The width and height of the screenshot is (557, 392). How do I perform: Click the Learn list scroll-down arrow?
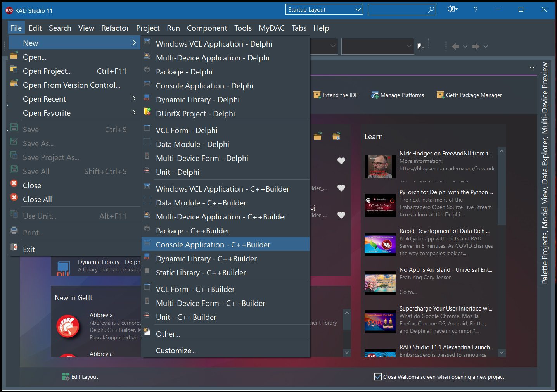pyautogui.click(x=502, y=353)
